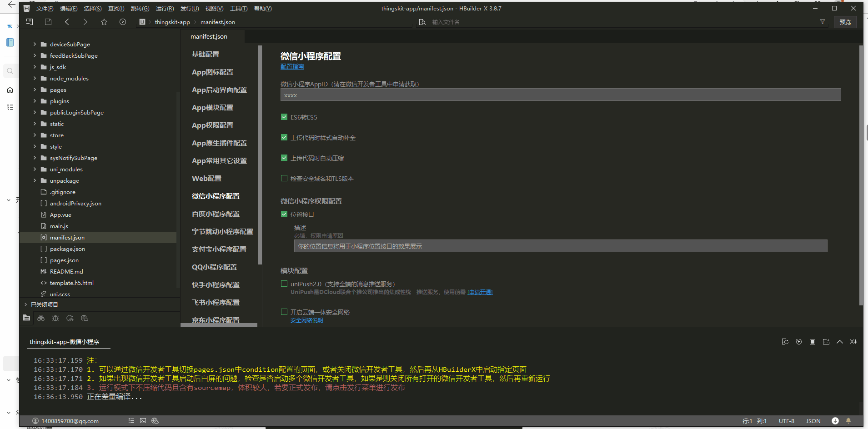Viewport: 868px width, 429px height.
Task: Click the uniCloud icon below the file tree
Action: (x=85, y=318)
